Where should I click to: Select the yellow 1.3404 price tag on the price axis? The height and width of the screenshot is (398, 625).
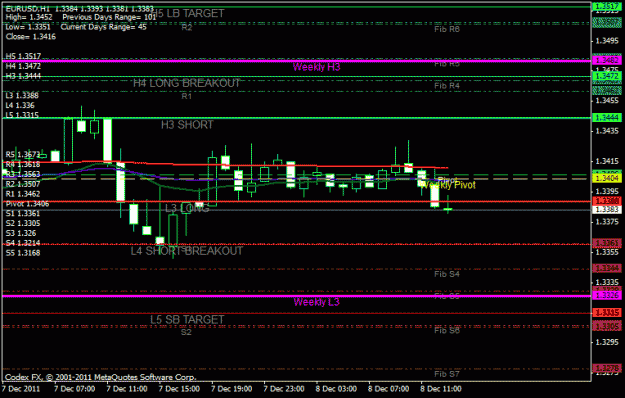click(x=607, y=178)
